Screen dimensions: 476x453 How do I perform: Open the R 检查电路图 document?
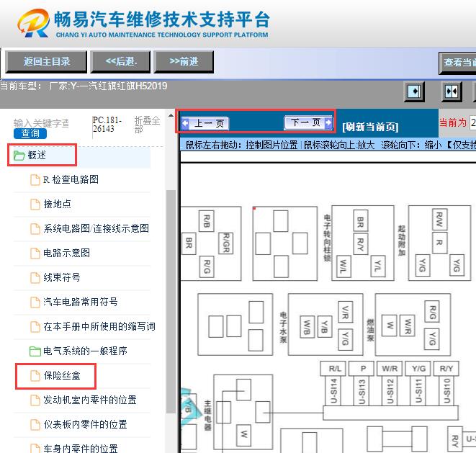pyautogui.click(x=71, y=179)
